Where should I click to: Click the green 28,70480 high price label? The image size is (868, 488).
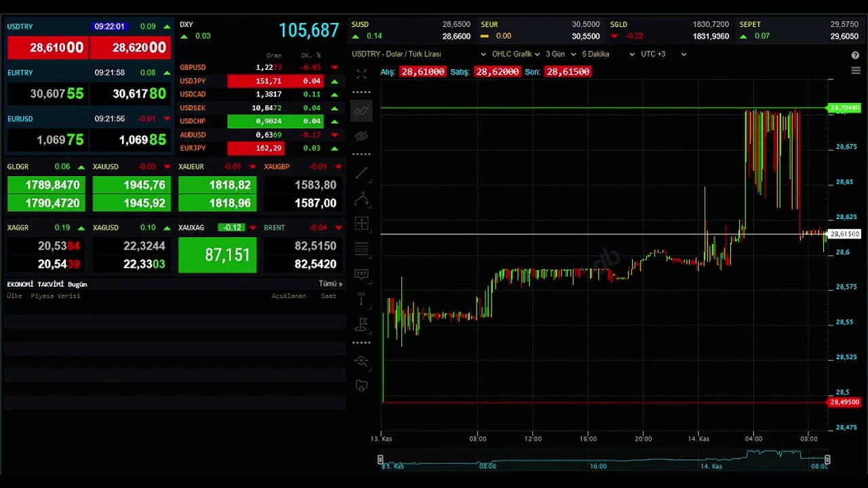pyautogui.click(x=844, y=108)
